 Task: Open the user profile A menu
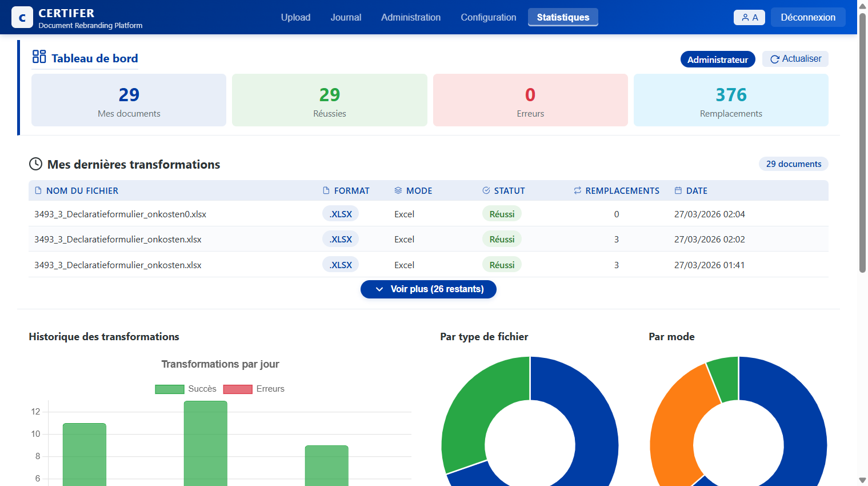[749, 18]
